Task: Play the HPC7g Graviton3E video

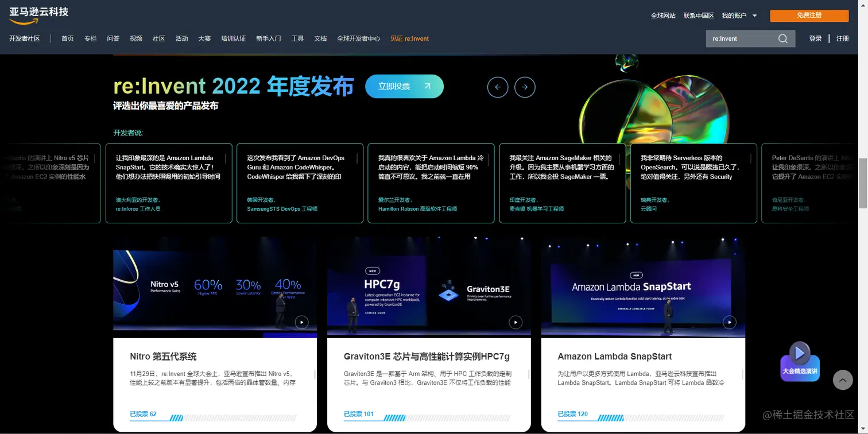Action: click(516, 322)
